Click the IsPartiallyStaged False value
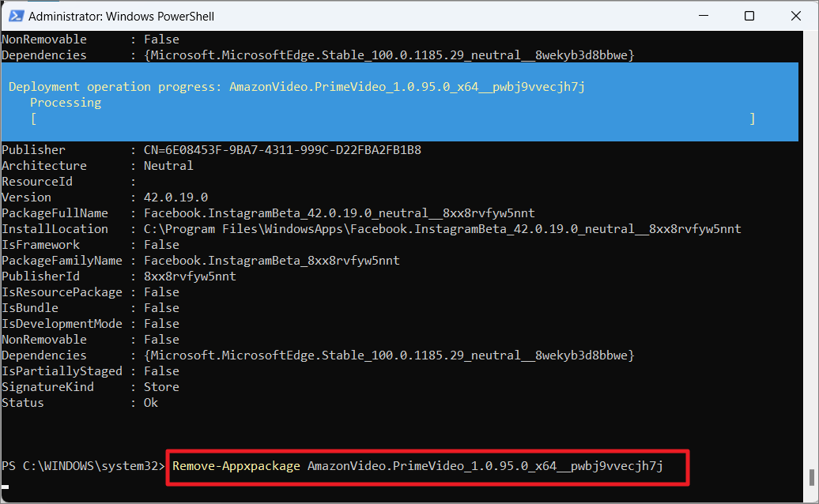The height and width of the screenshot is (504, 819). [x=161, y=371]
